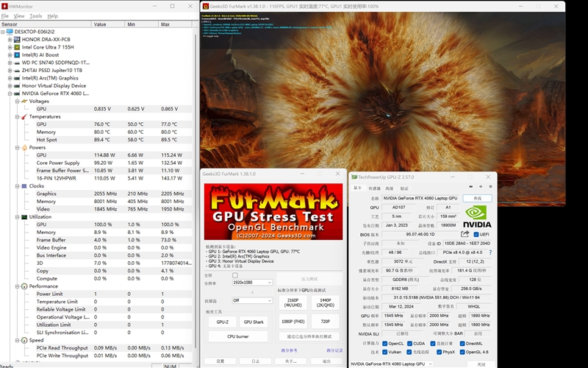The image size is (588, 368).
Task: Open the 1920x1080 resolution dropdown
Action: coord(252,283)
